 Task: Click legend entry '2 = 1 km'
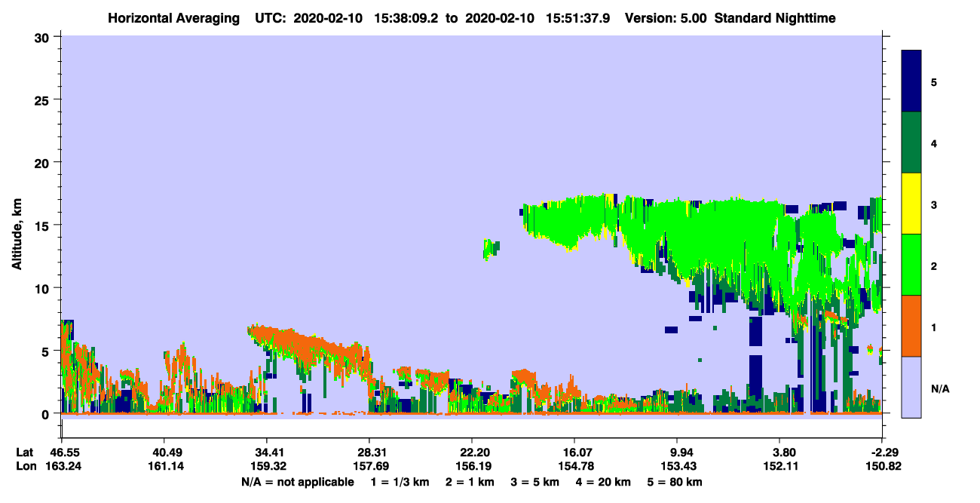click(469, 482)
